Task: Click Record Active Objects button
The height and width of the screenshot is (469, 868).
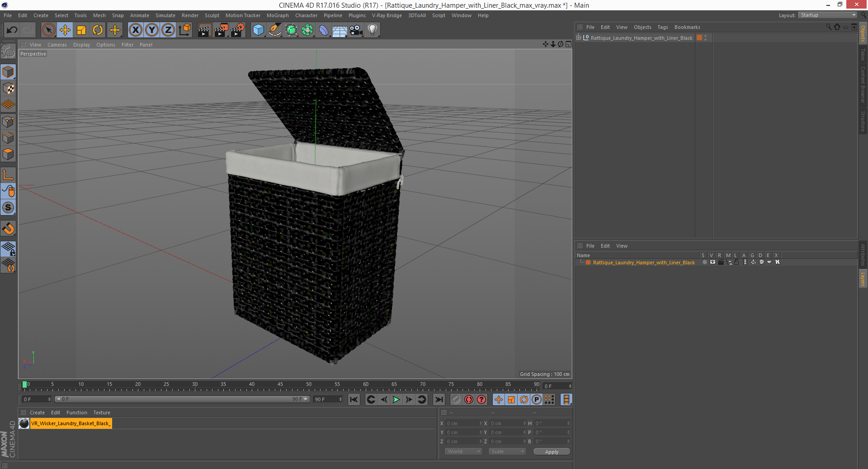Action: 456,399
